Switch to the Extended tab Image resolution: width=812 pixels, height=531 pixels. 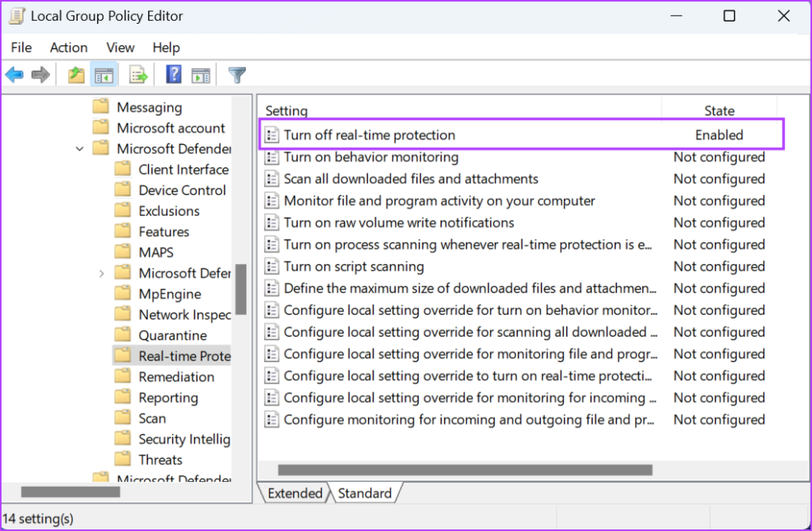click(295, 493)
